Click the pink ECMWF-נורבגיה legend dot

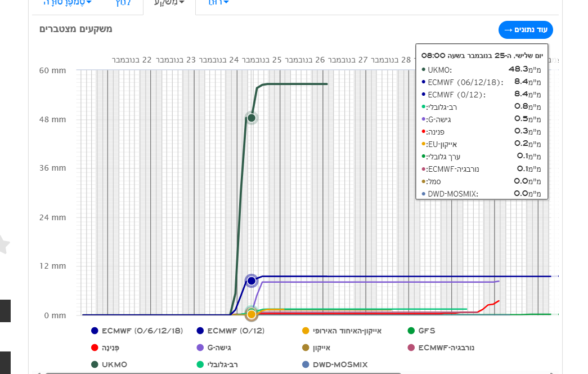(411, 348)
